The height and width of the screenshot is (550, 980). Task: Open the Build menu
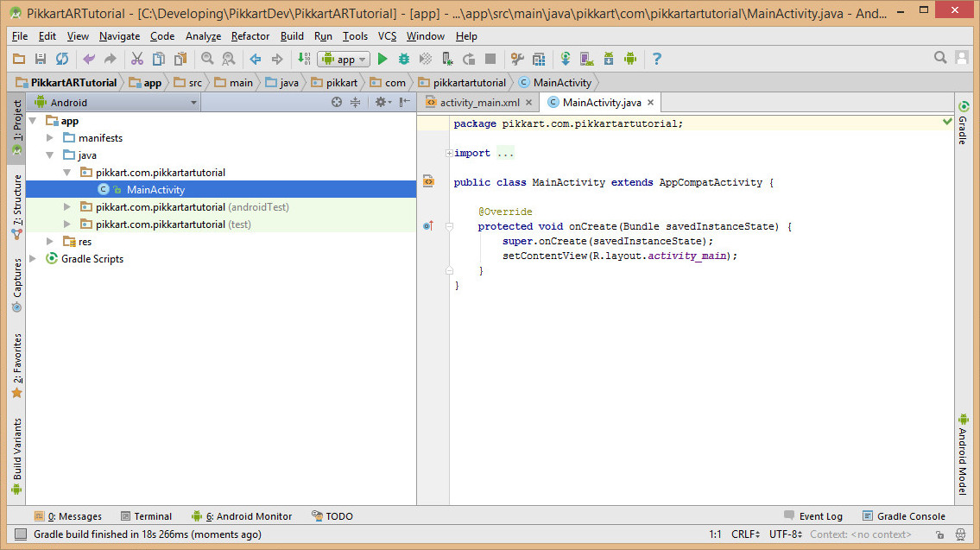point(292,36)
